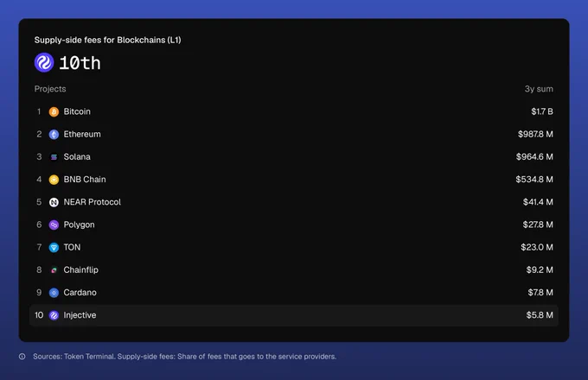Click the Projects column header
Image resolution: width=588 pixels, height=380 pixels.
tap(50, 89)
